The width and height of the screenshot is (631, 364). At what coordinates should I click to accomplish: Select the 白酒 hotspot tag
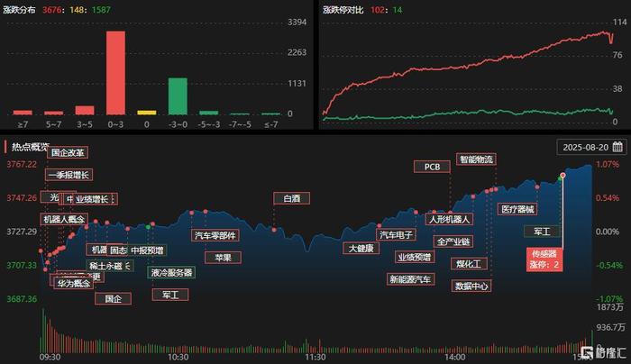(x=292, y=198)
